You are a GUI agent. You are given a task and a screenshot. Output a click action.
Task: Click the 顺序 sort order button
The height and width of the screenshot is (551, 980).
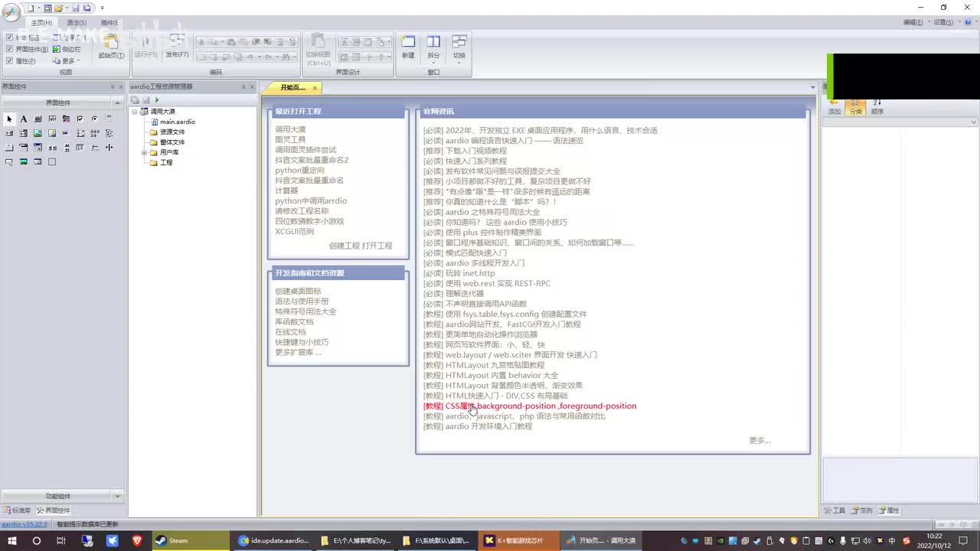tap(877, 106)
